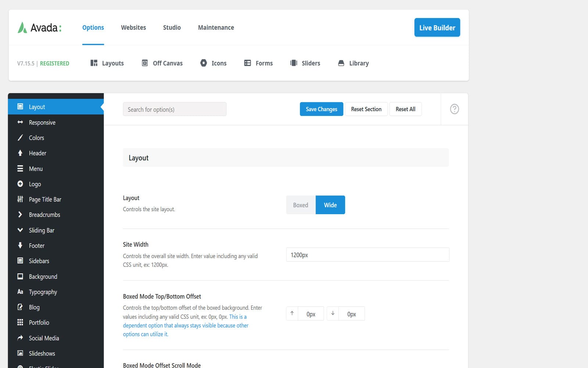Open the Typography options section
Viewport: 588px width, 368px height.
click(x=56, y=292)
